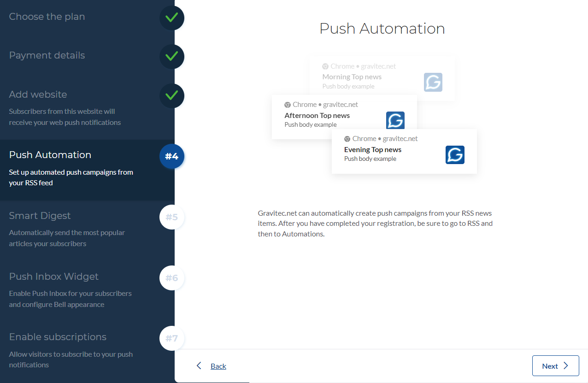This screenshot has width=588, height=383.
Task: Click Chrome icon in Morning Top news notification
Action: (x=325, y=66)
